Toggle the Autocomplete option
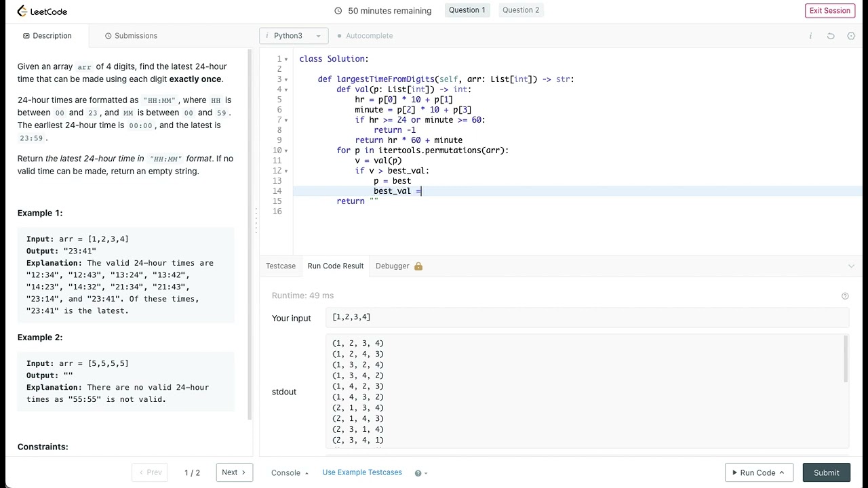 [x=366, y=36]
